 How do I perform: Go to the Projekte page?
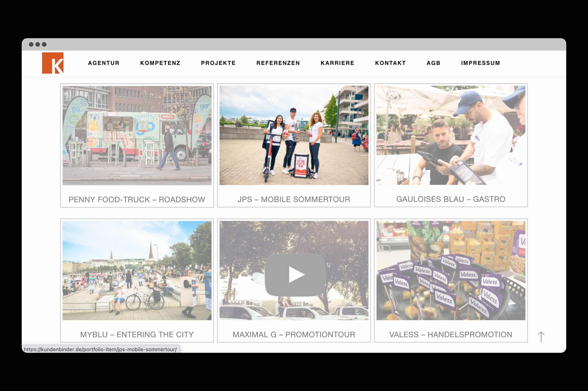tap(218, 63)
